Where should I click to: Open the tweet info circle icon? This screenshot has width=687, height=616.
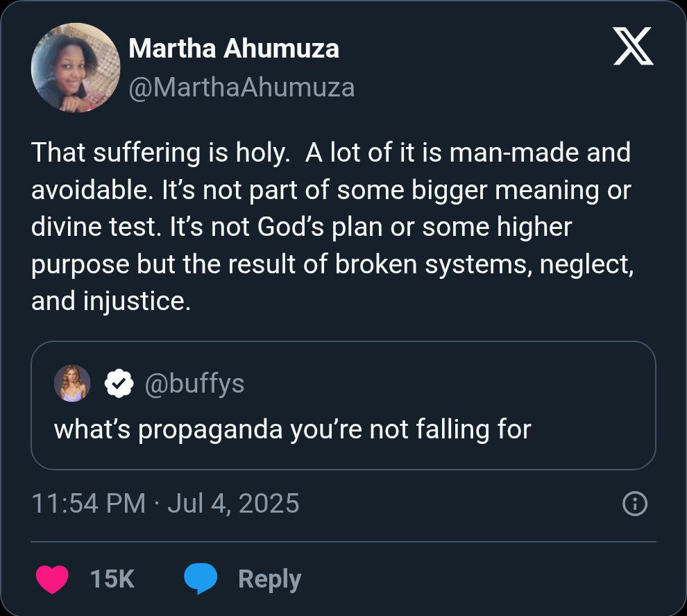pos(635,504)
